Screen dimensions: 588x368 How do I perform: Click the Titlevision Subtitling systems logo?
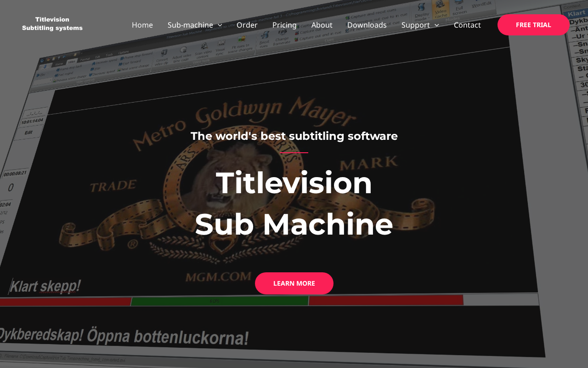tap(52, 24)
